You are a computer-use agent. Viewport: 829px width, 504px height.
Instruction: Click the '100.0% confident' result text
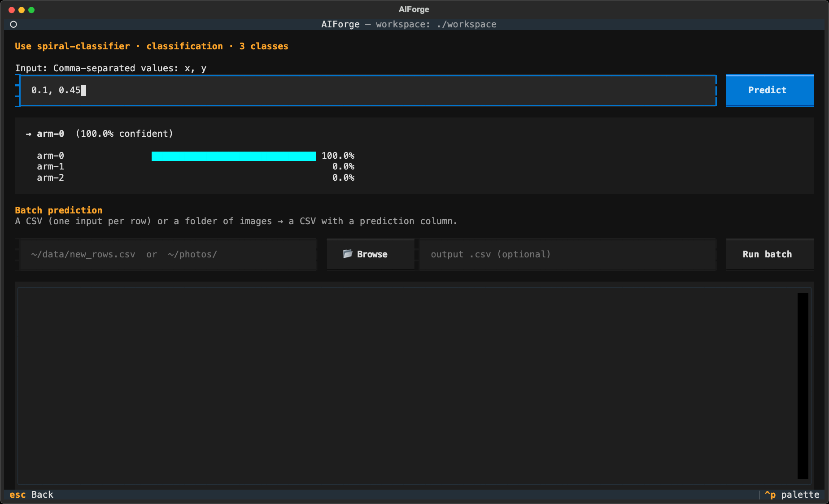pos(124,134)
